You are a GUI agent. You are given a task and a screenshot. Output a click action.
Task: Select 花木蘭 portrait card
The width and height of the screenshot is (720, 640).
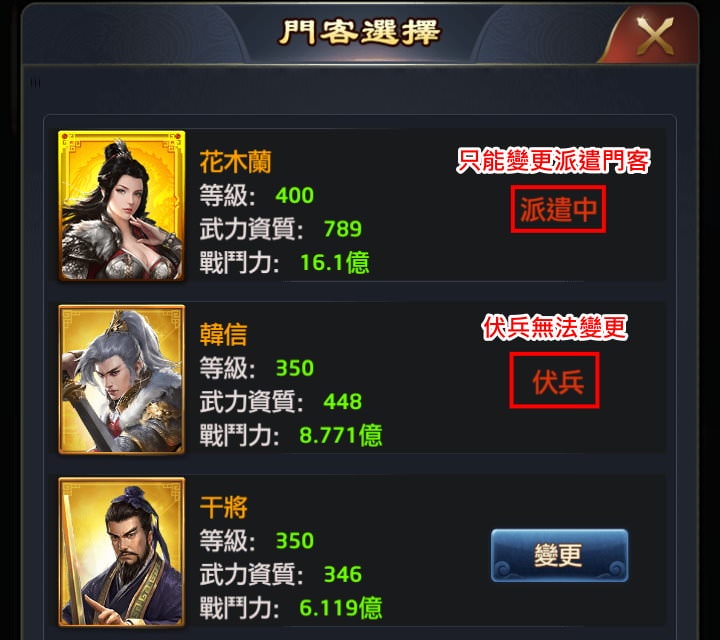[122, 206]
